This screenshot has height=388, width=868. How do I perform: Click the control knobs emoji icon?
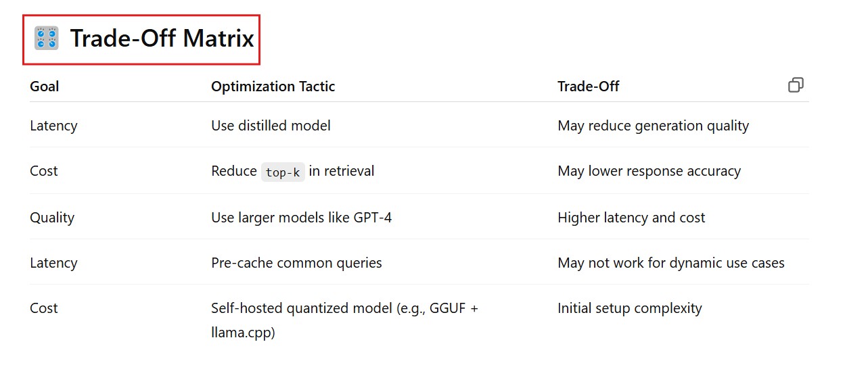point(47,39)
